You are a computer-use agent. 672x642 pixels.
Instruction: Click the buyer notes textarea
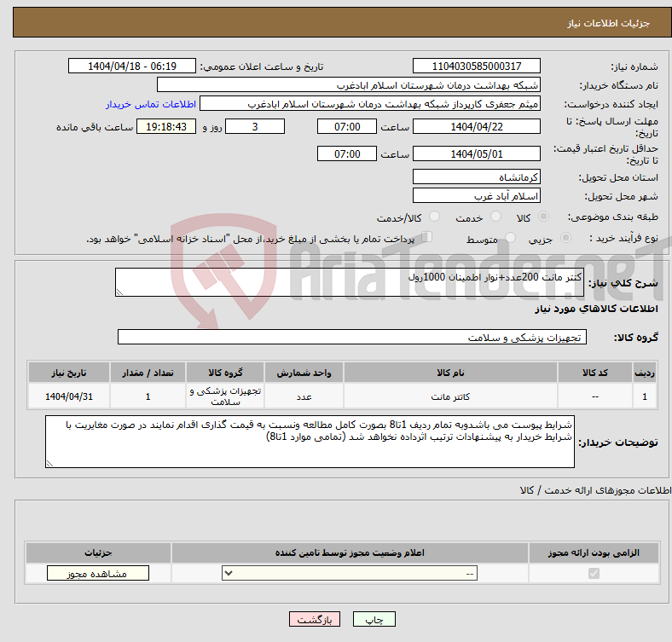[x=310, y=442]
